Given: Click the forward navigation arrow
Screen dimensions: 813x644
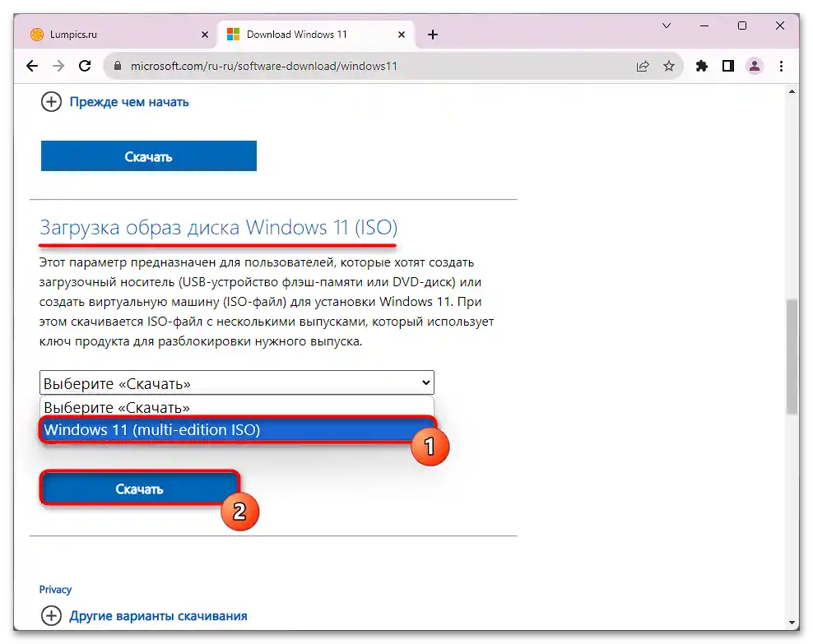Looking at the screenshot, I should [x=58, y=66].
